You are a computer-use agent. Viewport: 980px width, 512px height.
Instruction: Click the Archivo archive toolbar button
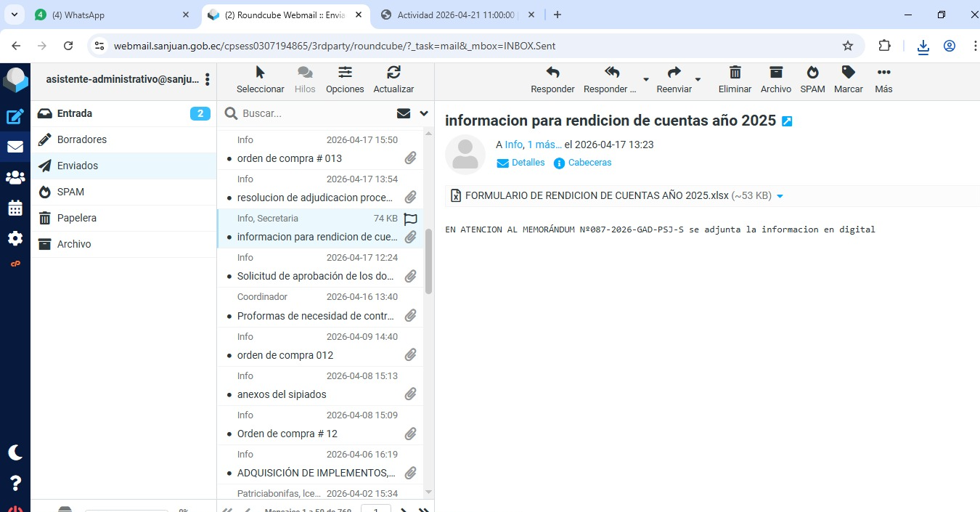(776, 78)
